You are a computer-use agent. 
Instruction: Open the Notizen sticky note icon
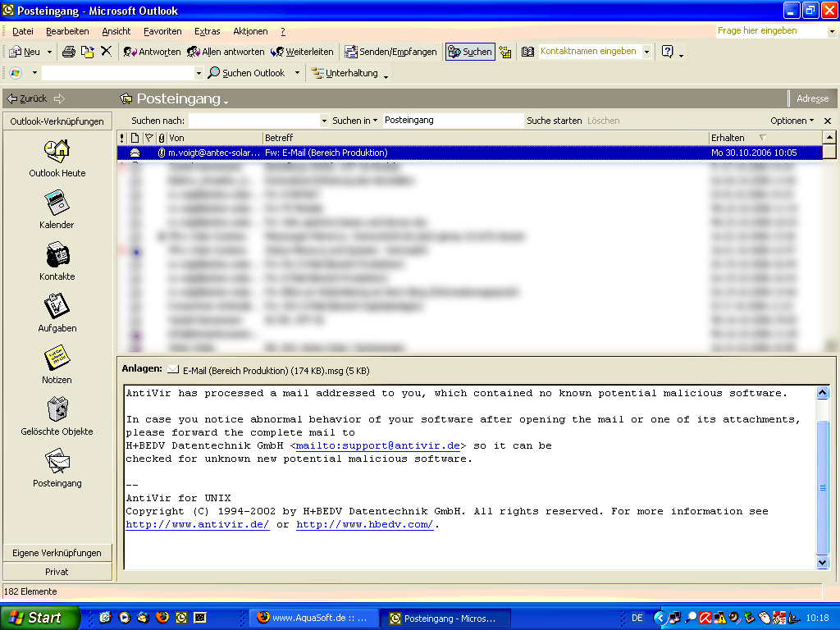pos(57,358)
